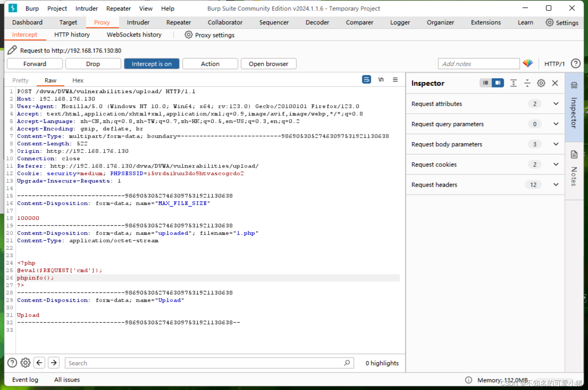Switch to the Collaborator tab
Screen dimensions: 588x390
click(x=225, y=22)
